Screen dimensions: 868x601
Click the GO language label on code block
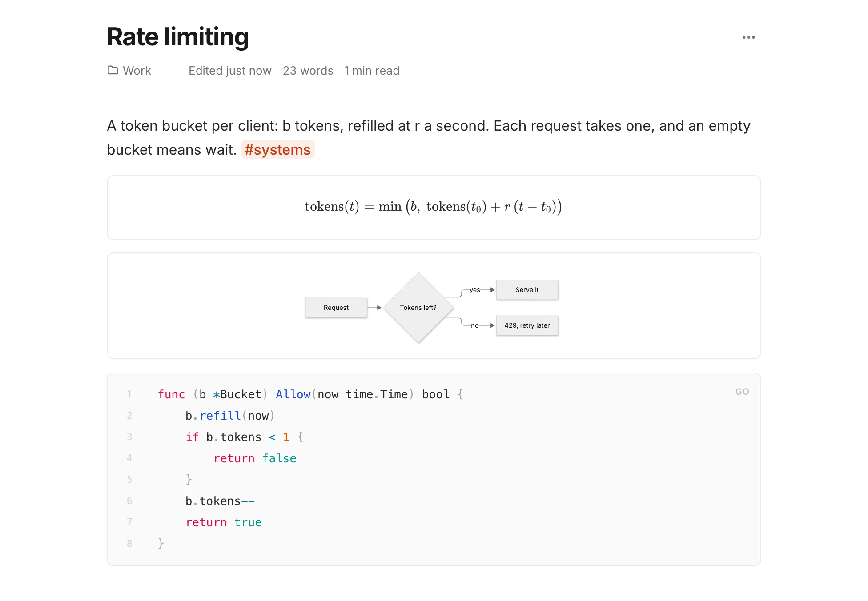[742, 392]
